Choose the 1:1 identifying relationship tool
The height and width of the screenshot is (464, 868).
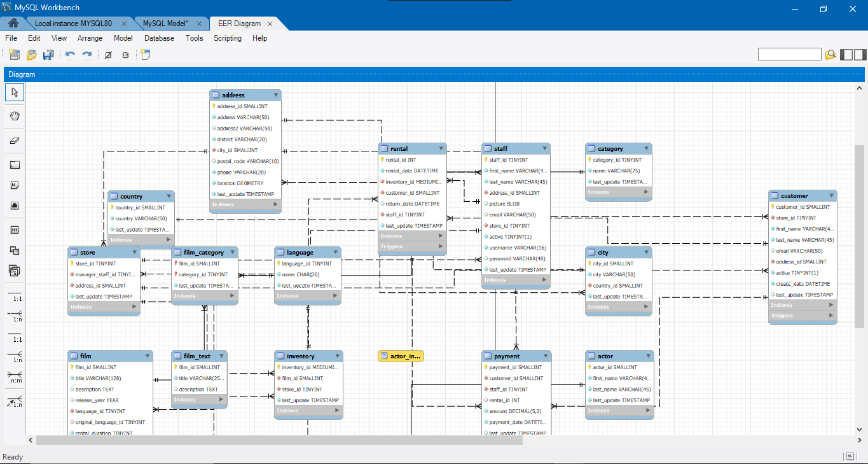(x=15, y=337)
